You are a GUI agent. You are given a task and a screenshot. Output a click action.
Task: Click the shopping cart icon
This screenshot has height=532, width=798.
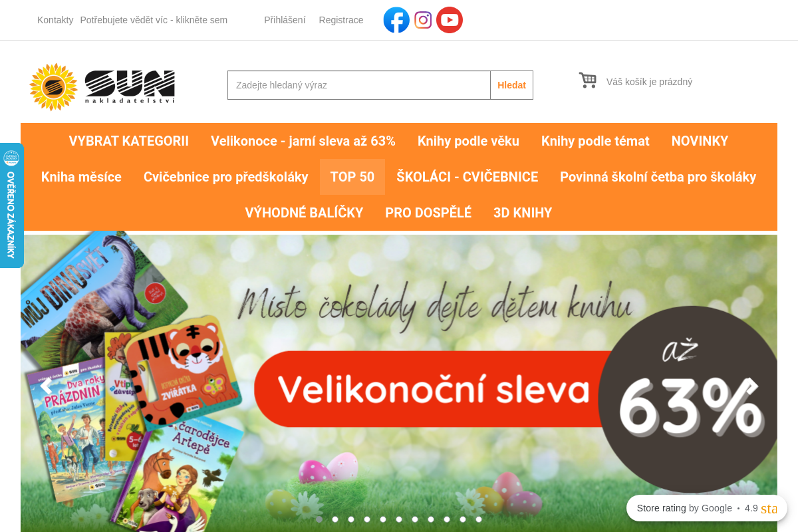point(587,80)
